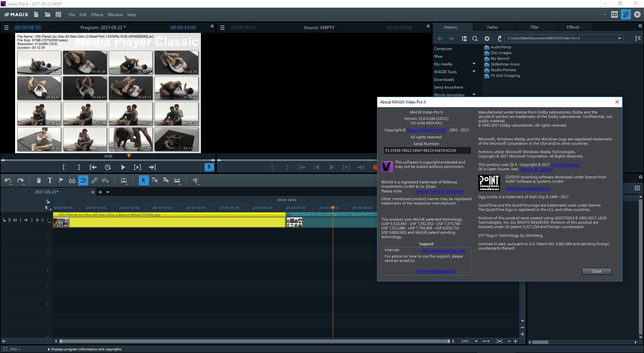
Task: Set a chapter marker flag icon
Action: (x=61, y=181)
